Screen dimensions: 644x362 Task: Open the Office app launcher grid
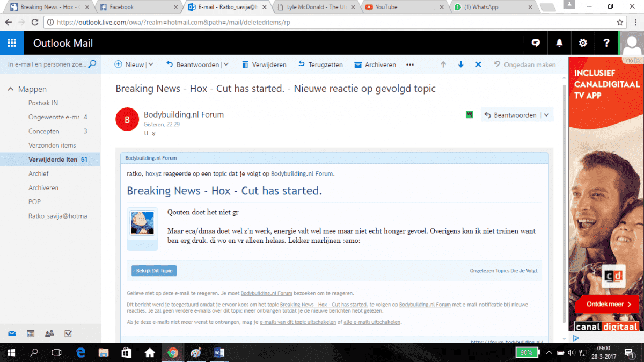(12, 43)
